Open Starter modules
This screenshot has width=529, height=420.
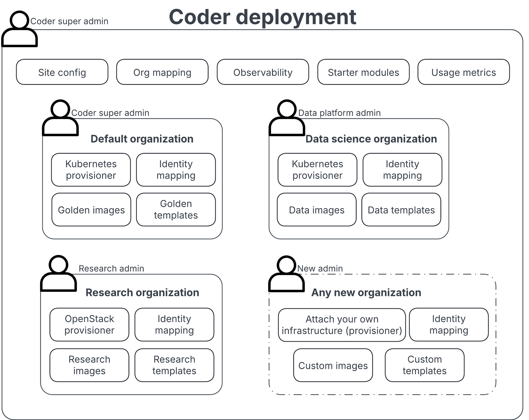click(363, 72)
